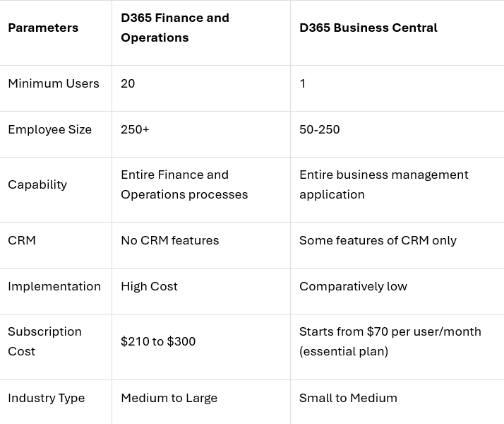Click the Employee Size row label
The height and width of the screenshot is (424, 504).
[x=50, y=129]
